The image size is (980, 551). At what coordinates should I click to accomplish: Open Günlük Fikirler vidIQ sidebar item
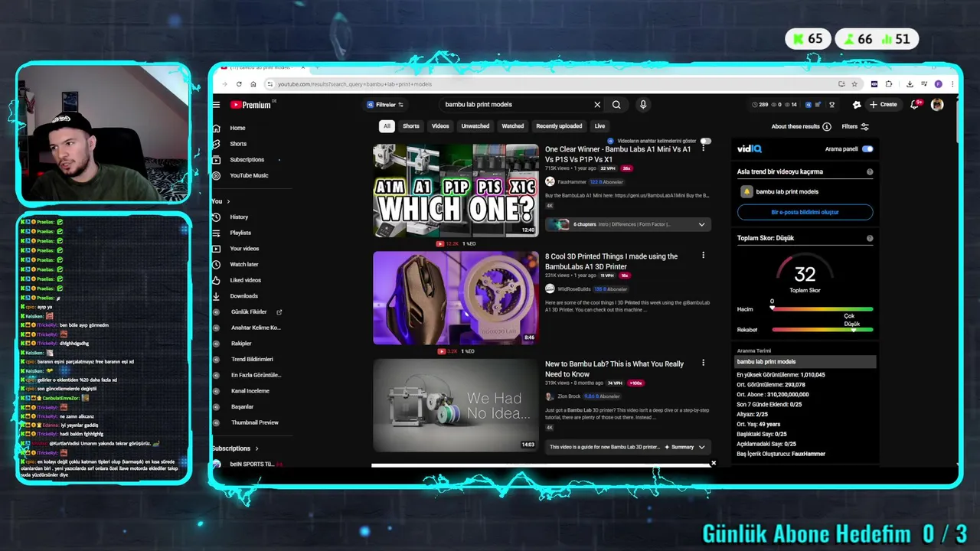click(x=249, y=312)
